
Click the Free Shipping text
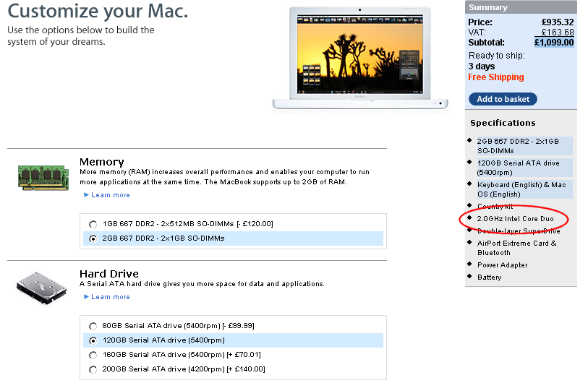pyautogui.click(x=495, y=77)
